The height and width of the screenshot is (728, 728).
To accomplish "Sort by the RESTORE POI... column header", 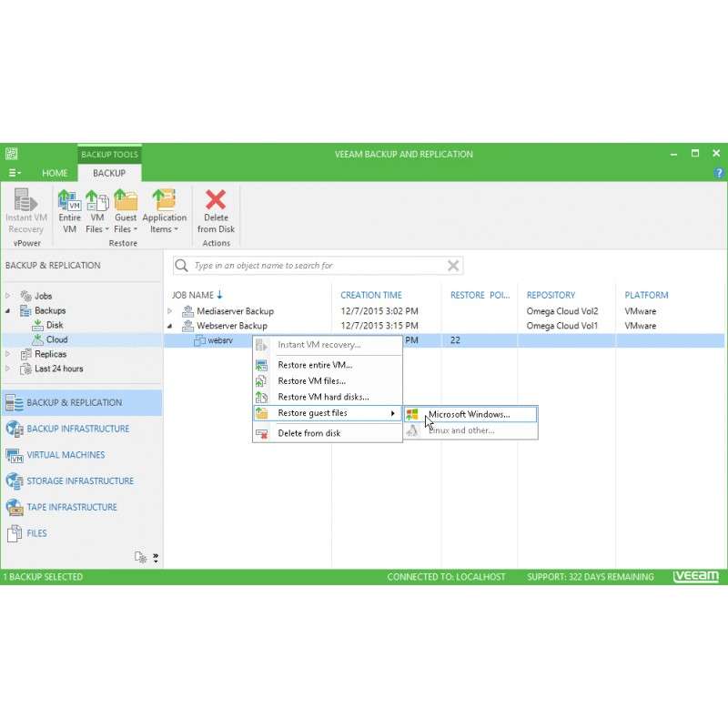I will tap(480, 295).
